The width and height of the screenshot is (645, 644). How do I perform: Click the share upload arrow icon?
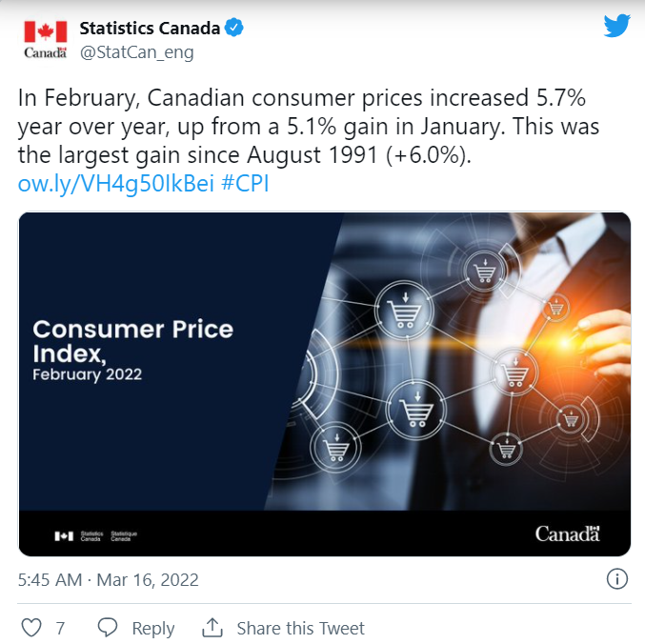212,628
